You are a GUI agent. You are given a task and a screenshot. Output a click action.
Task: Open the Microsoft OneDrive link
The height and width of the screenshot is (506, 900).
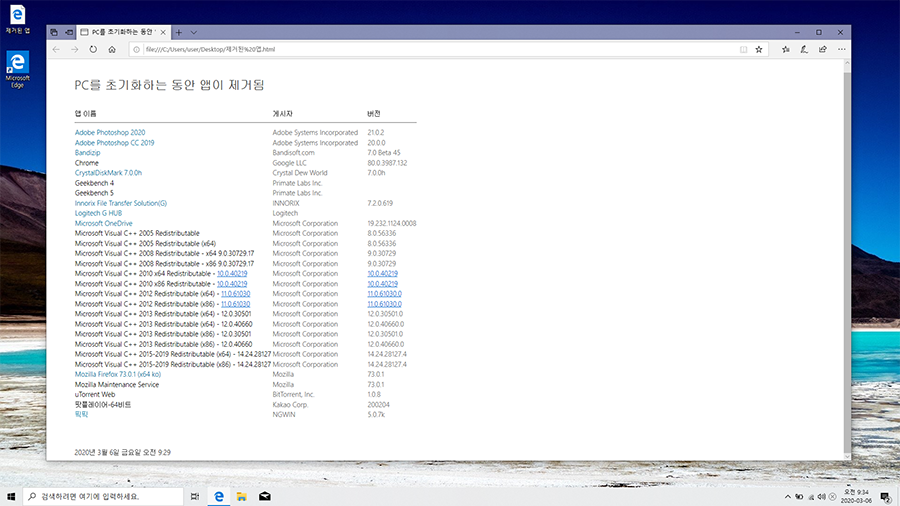[x=103, y=223]
